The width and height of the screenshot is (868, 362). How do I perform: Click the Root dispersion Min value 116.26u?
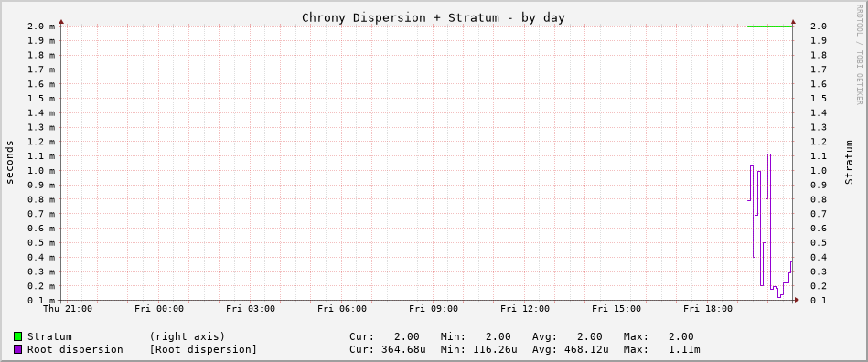(495, 350)
